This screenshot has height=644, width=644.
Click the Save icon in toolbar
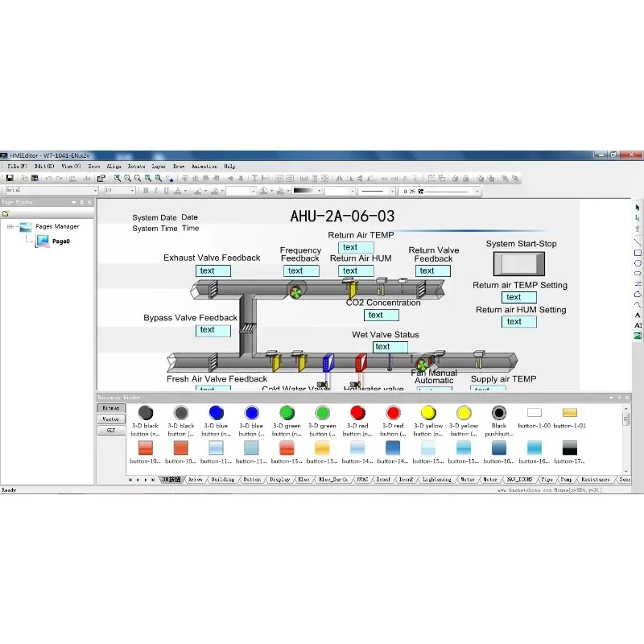[10, 178]
